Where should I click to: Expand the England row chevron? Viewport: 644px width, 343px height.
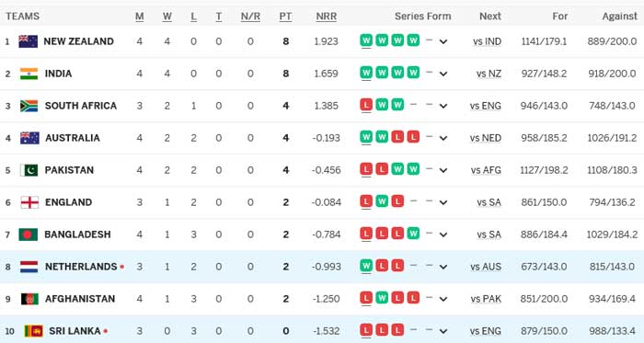point(443,202)
